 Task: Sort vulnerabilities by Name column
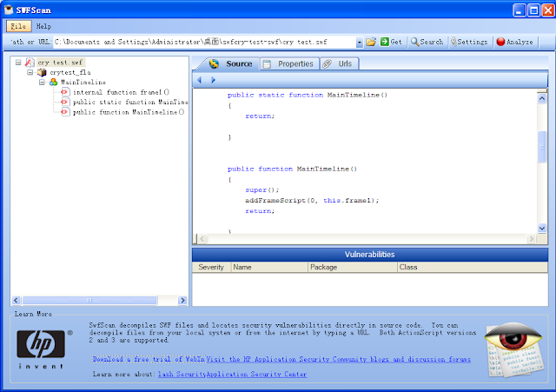pos(269,267)
